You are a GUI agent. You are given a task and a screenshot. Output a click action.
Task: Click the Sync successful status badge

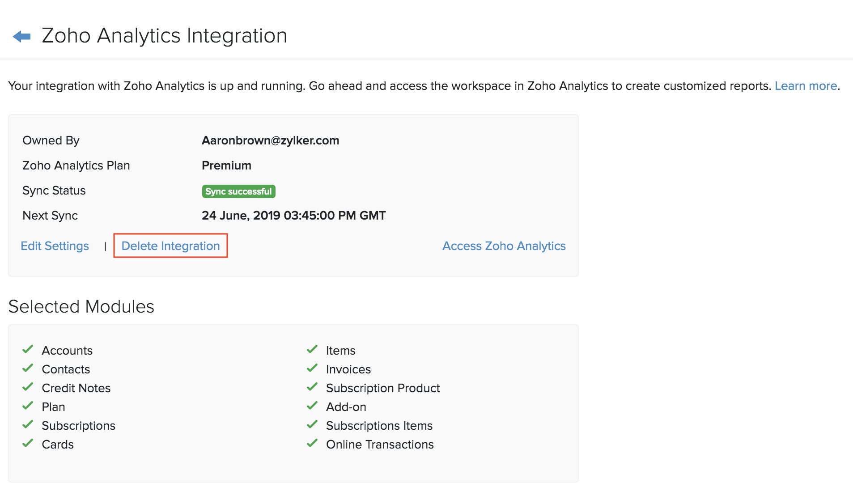click(238, 191)
